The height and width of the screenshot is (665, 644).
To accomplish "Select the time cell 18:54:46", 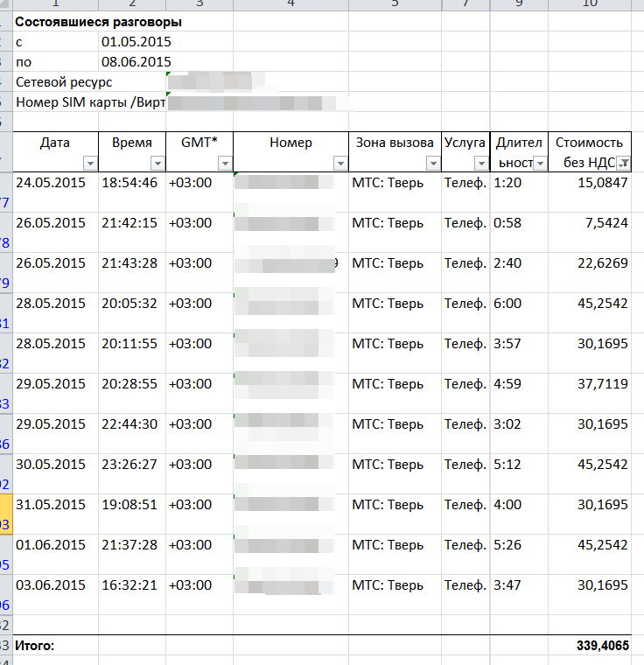I will point(132,192).
